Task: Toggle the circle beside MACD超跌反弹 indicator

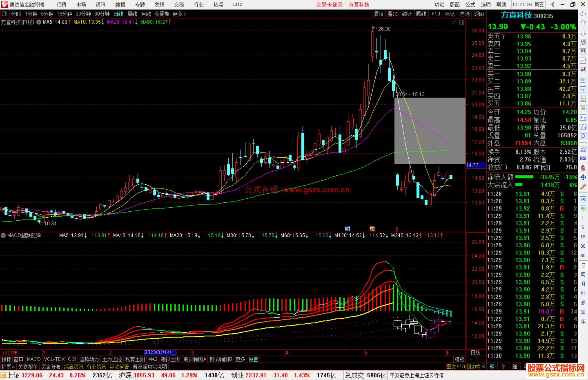Action: (x=3, y=235)
